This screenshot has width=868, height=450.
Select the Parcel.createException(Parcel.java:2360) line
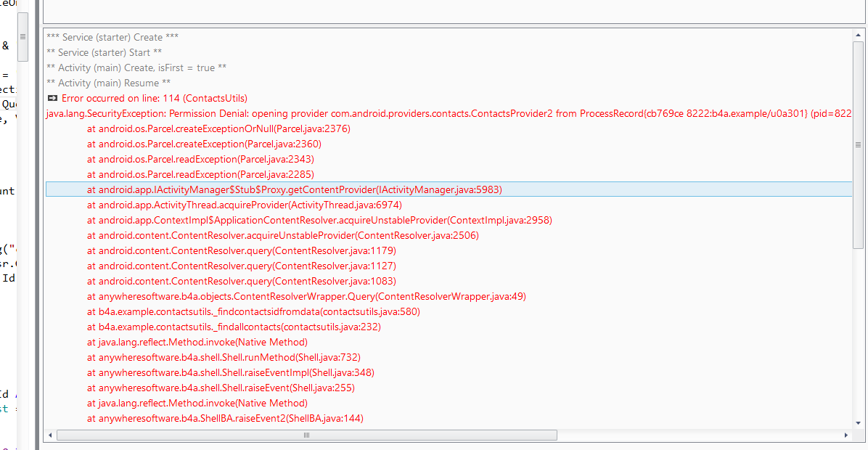point(204,144)
